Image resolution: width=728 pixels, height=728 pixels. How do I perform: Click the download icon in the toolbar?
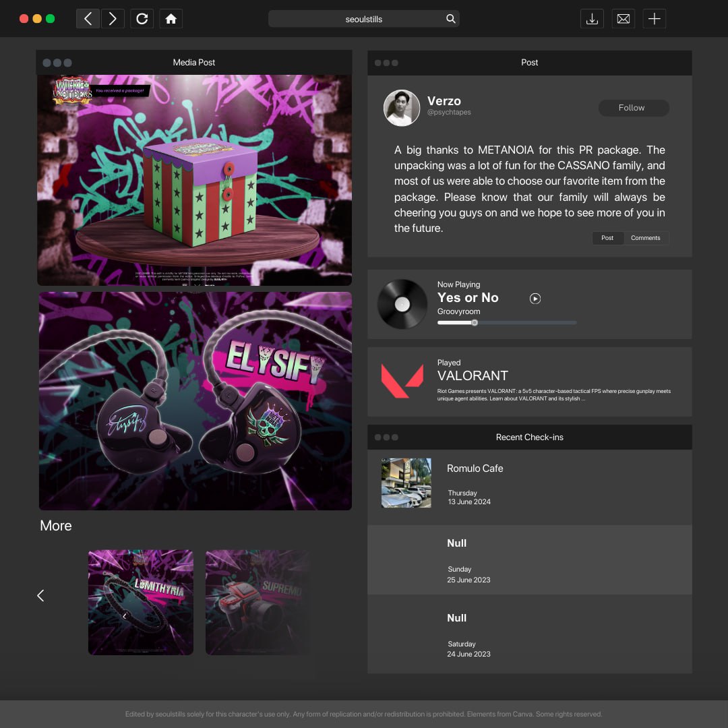(592, 19)
